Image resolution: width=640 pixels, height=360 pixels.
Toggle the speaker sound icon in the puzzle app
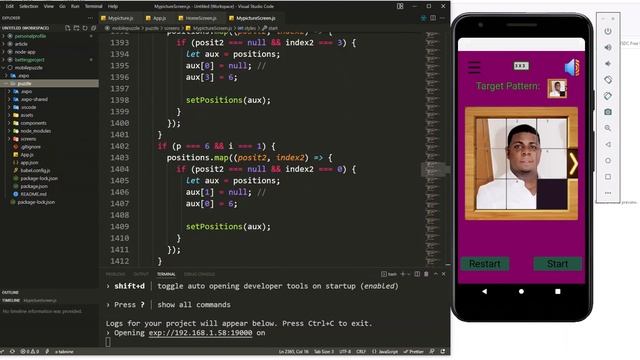coord(572,67)
